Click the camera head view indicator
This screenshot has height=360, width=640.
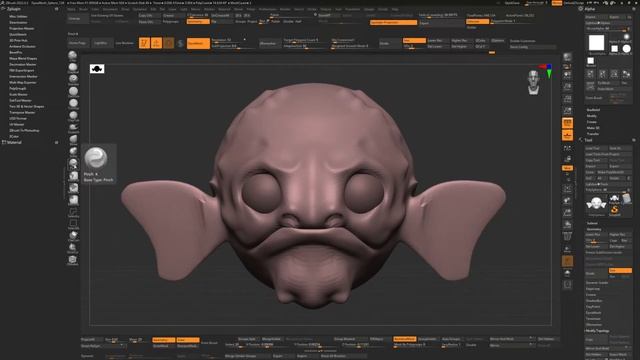click(x=533, y=82)
